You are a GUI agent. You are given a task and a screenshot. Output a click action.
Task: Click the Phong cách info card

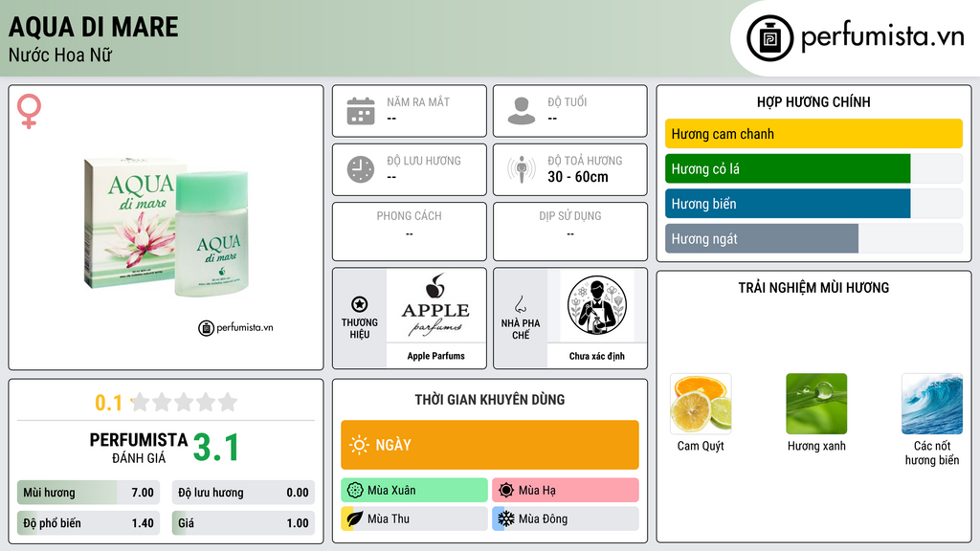pyautogui.click(x=410, y=231)
